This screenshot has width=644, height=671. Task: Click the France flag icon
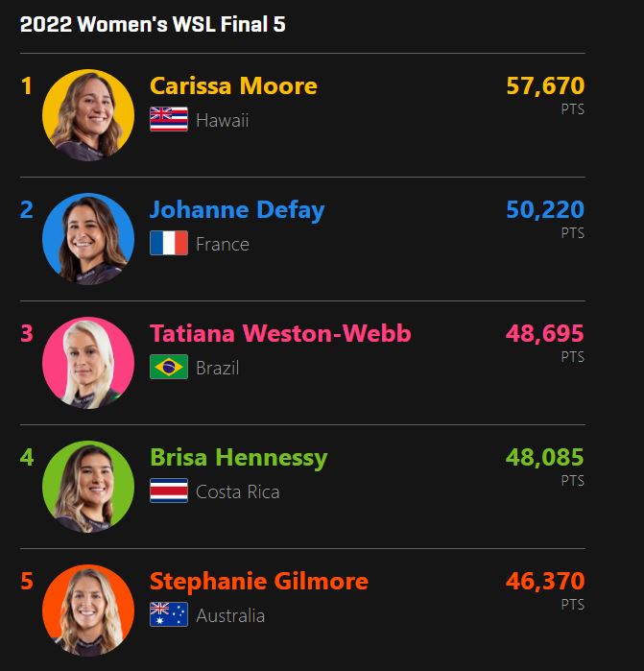click(169, 244)
